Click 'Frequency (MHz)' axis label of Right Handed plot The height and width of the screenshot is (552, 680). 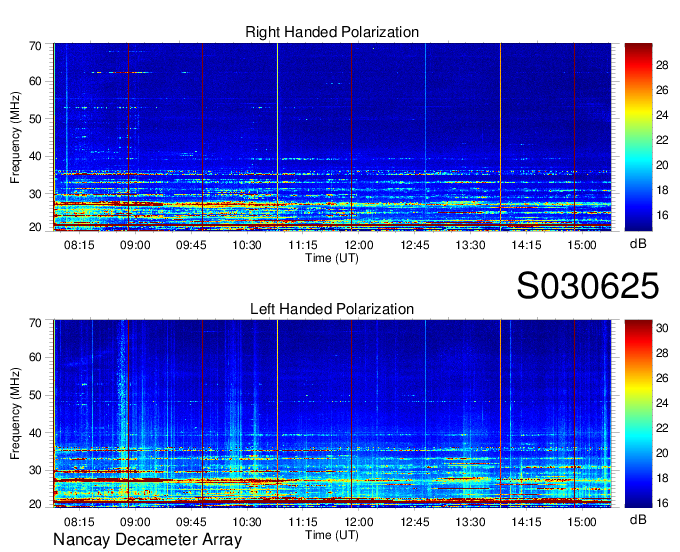[x=15, y=137]
